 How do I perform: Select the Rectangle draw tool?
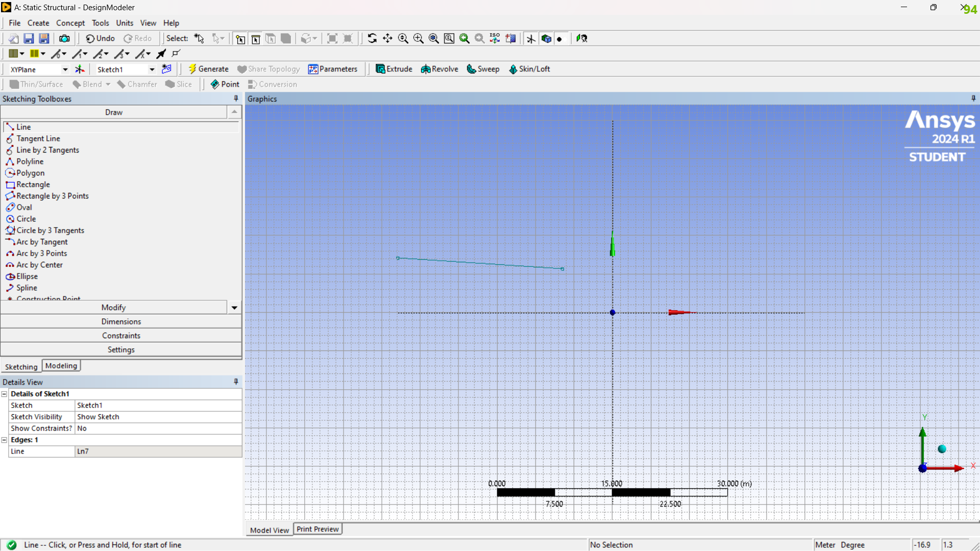(x=33, y=184)
